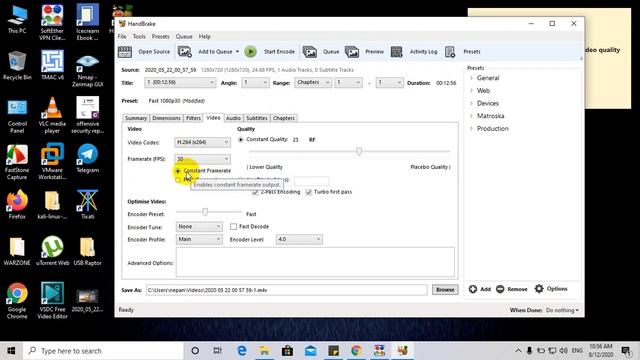Open Microsoft Edge from taskbar

tap(242, 351)
